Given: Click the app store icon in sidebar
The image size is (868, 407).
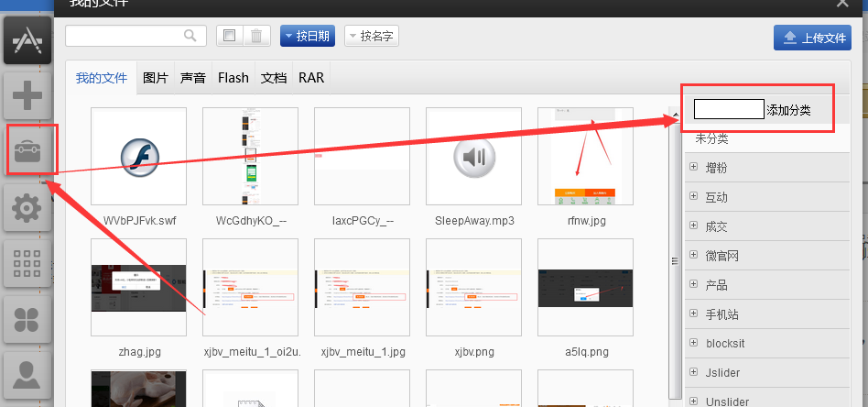Looking at the screenshot, I should (x=27, y=39).
